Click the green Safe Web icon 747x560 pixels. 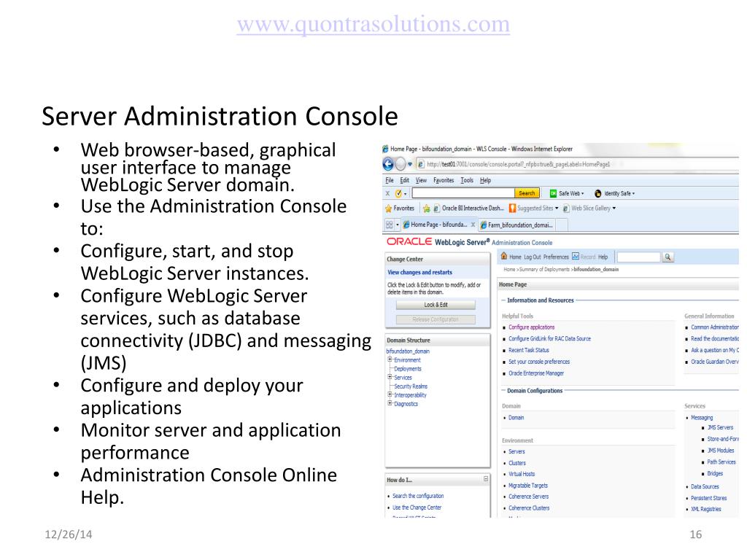(x=553, y=193)
